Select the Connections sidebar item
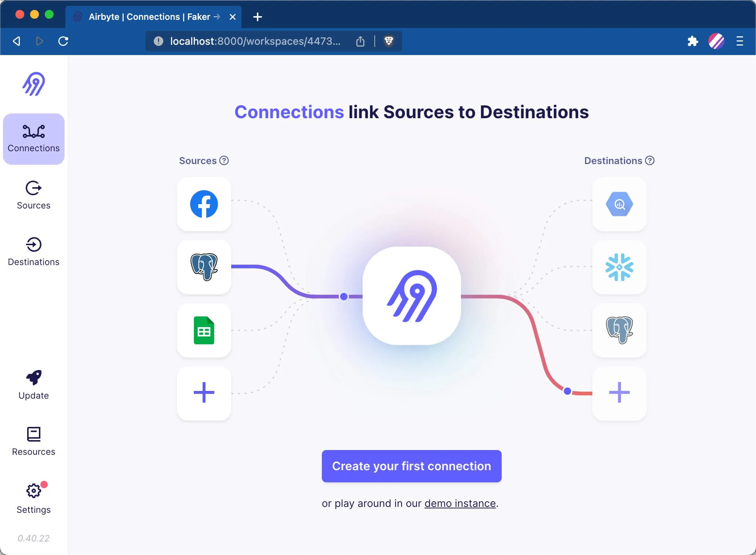Viewport: 756px width, 555px height. 33,139
